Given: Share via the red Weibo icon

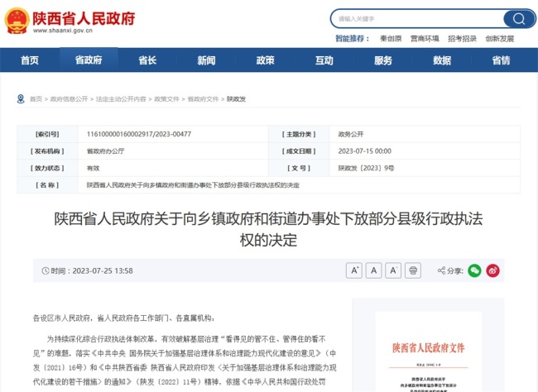Looking at the screenshot, I should [492, 270].
